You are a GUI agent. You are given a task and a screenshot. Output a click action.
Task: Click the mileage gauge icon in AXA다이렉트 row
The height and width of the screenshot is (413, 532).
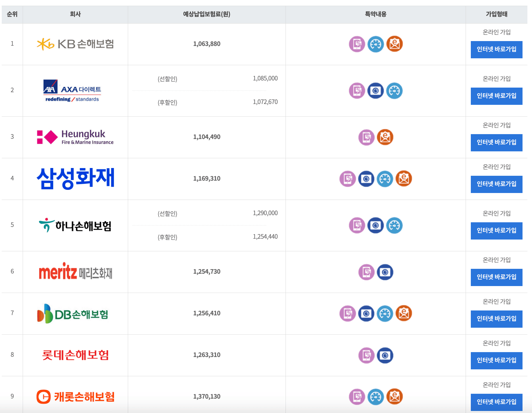pyautogui.click(x=394, y=91)
